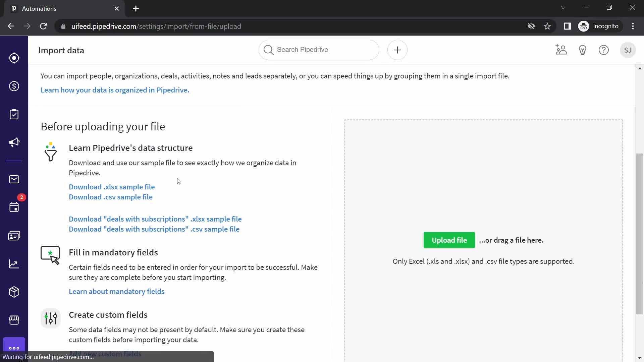Open the browser side panel icon

point(567,26)
